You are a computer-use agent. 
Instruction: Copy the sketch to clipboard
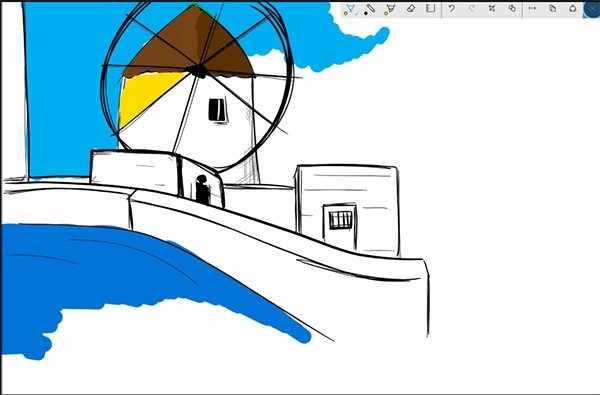[553, 8]
